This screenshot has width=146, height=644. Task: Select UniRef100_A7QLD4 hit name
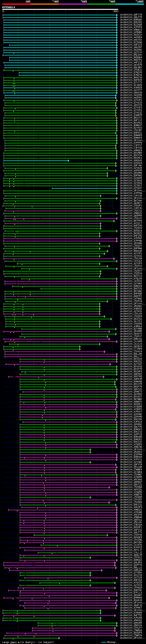tap(131, 278)
